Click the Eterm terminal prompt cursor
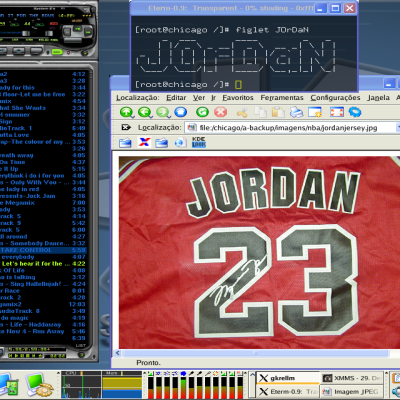400x400 pixels. tap(238, 85)
